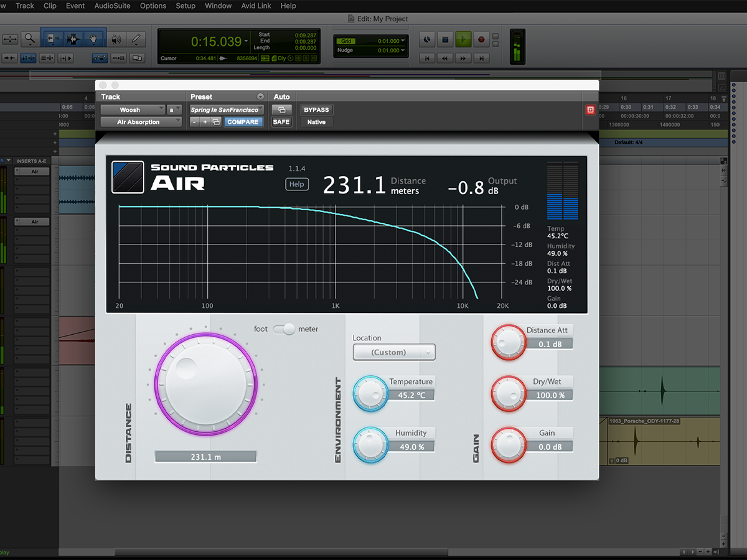Open Sound Particles Air Help

(297, 184)
